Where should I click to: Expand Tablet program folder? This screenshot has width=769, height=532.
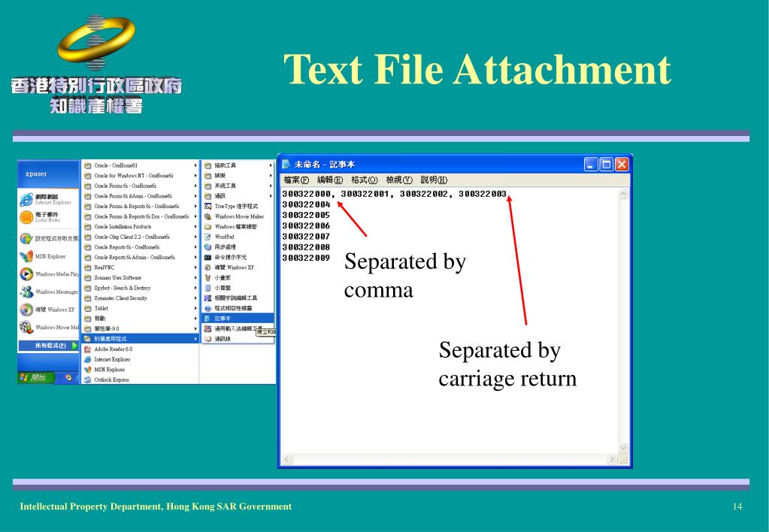[141, 308]
